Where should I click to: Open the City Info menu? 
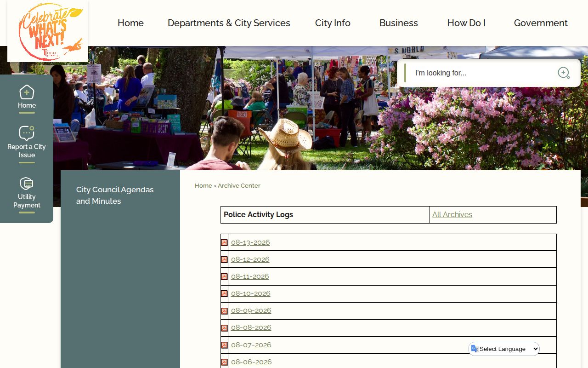coord(333,23)
